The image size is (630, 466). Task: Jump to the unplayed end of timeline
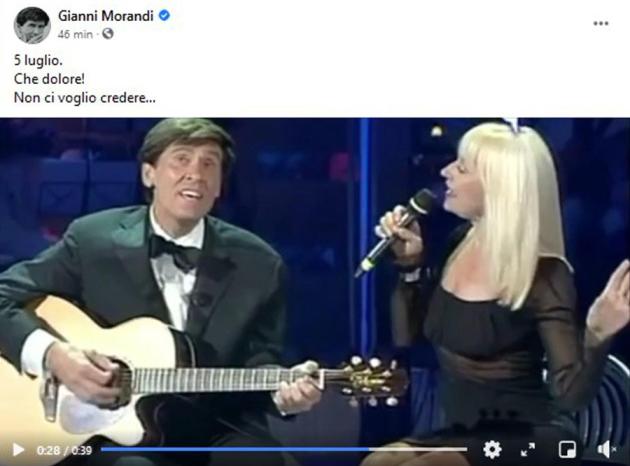pos(418,450)
